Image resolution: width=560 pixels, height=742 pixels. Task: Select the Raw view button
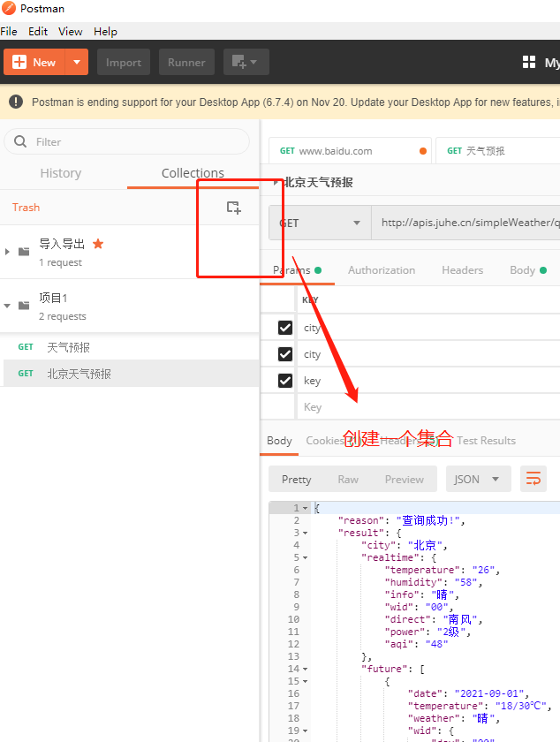348,480
